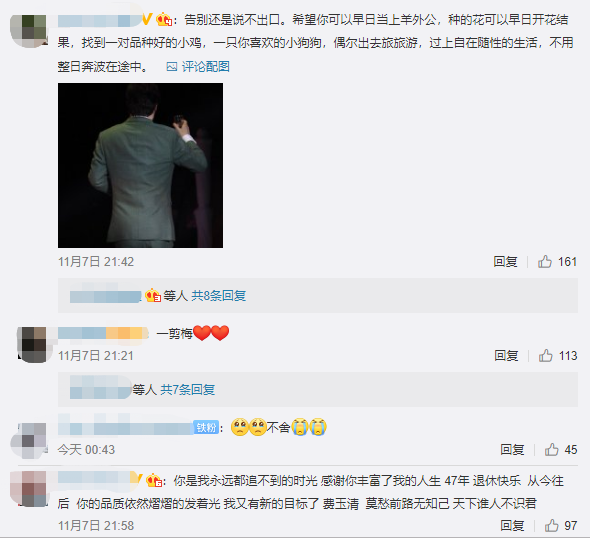Viewport: 590px width, 540px height.
Task: Open the first commenter's avatar
Action: click(x=28, y=31)
